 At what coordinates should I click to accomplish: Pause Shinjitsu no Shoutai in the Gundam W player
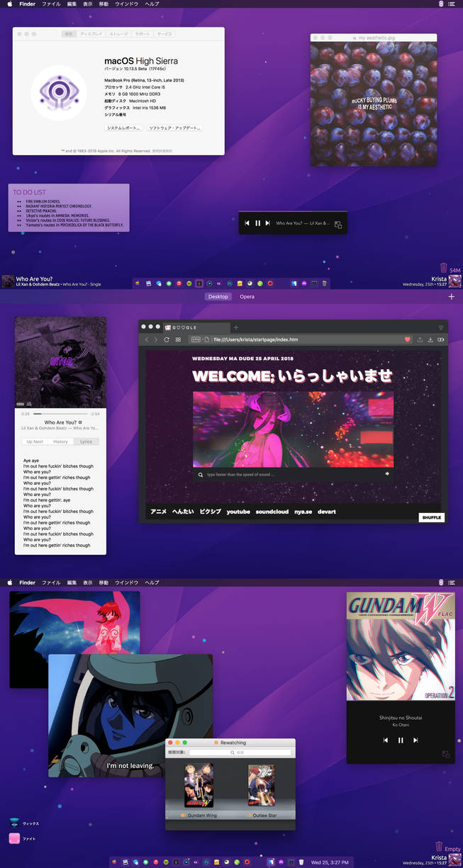pyautogui.click(x=401, y=740)
